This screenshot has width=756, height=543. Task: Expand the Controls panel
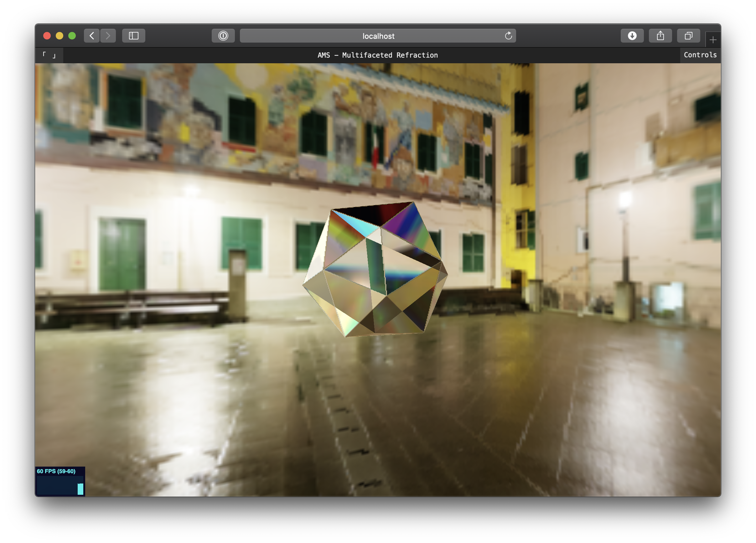(x=700, y=55)
